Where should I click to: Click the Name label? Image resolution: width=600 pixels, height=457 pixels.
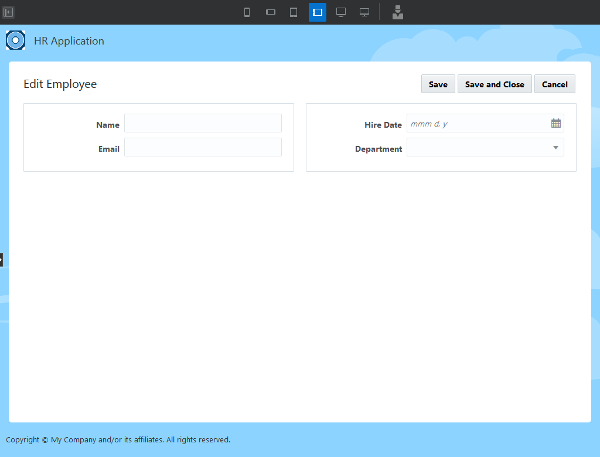click(x=108, y=125)
